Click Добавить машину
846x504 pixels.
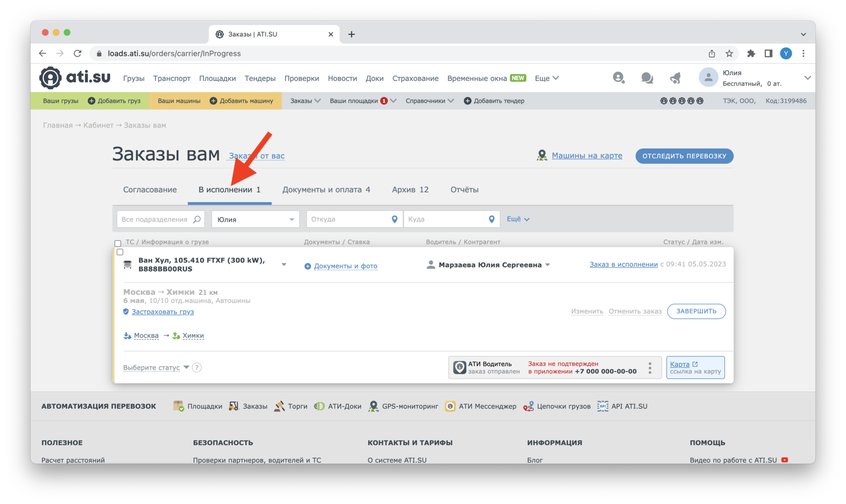click(x=242, y=101)
